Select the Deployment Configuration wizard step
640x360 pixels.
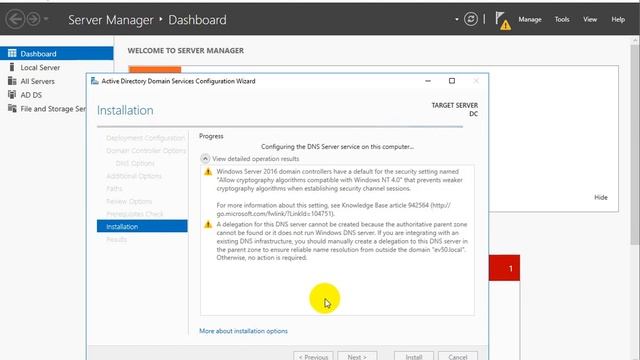pyautogui.click(x=145, y=138)
